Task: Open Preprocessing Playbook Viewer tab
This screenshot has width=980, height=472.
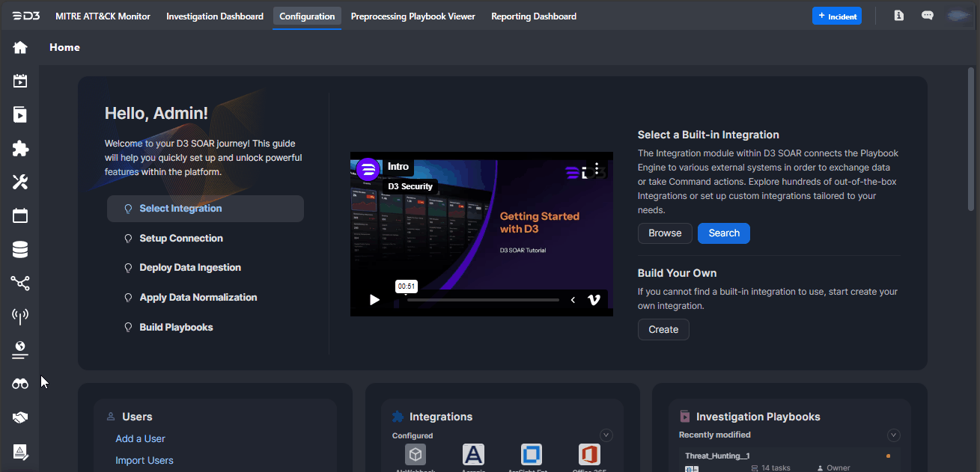Action: (x=413, y=16)
